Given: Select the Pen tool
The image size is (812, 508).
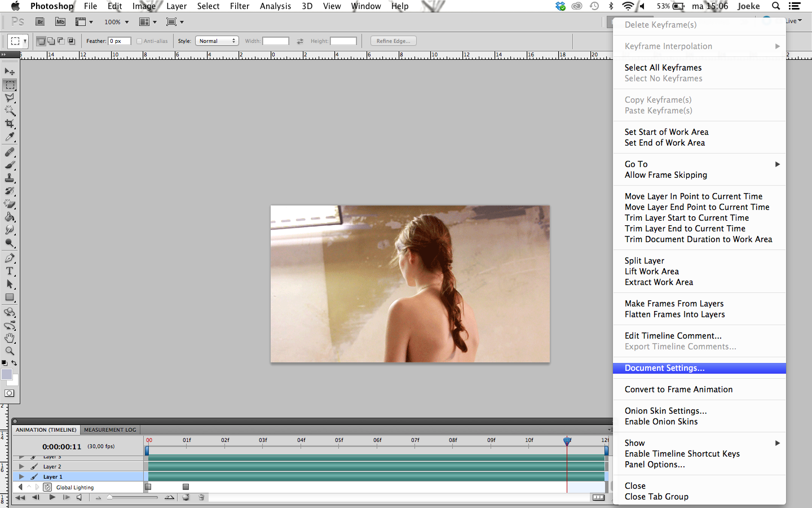Looking at the screenshot, I should click(10, 259).
